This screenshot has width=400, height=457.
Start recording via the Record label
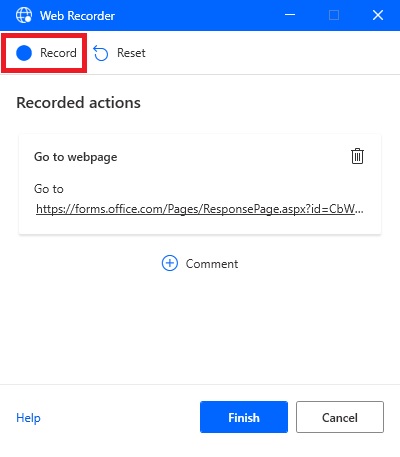tap(58, 53)
